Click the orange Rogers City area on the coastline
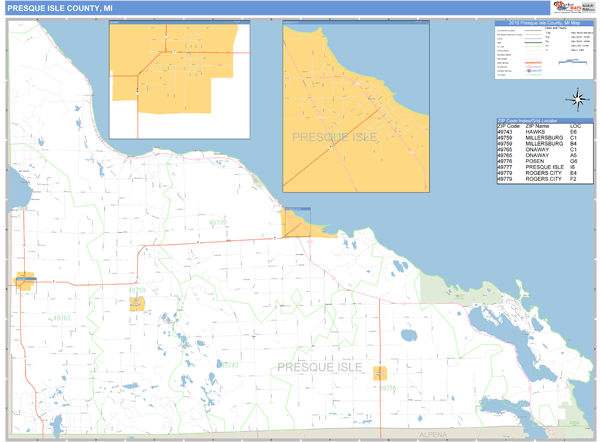This screenshot has height=442, width=600. 298,223
